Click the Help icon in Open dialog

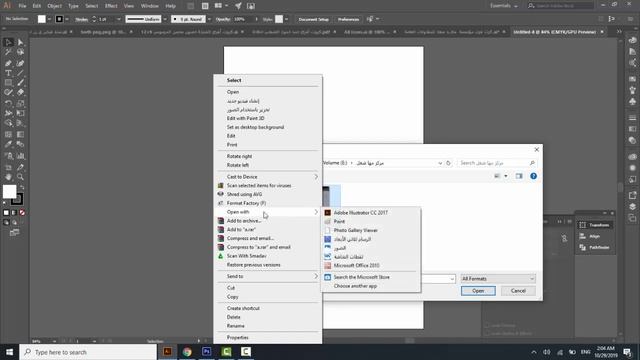pyautogui.click(x=533, y=176)
